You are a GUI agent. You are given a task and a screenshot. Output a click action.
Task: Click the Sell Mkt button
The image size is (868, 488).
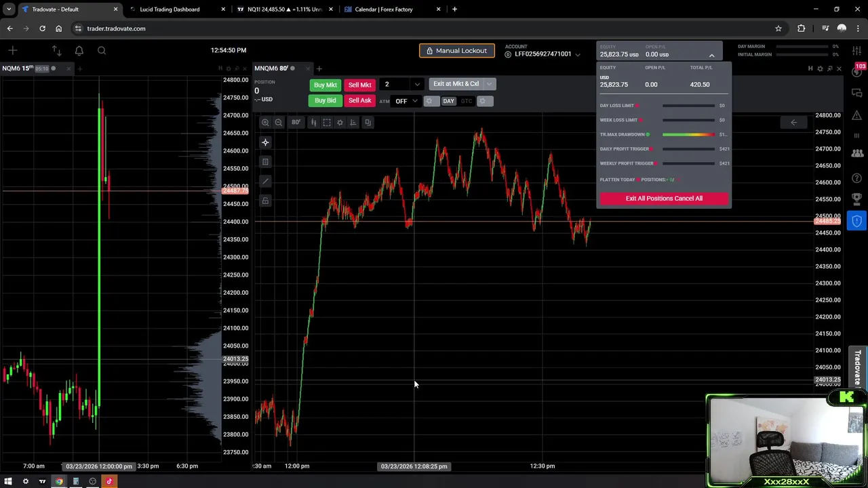point(359,85)
